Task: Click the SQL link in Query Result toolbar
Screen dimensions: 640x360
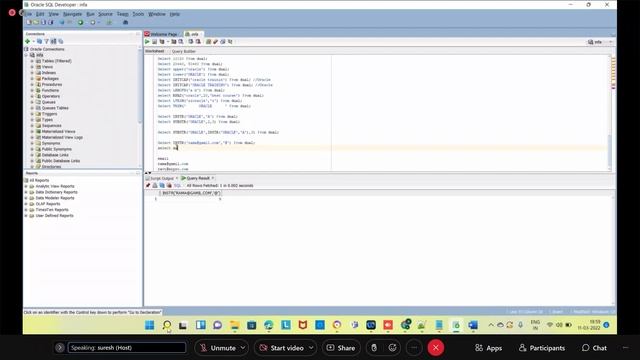Action: click(x=177, y=185)
